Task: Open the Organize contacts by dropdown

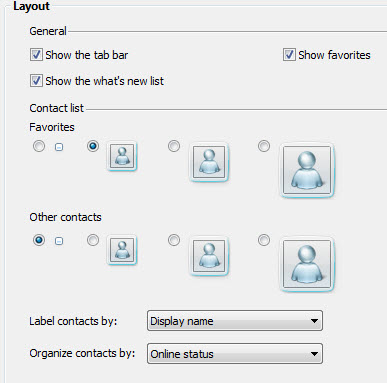Action: [x=235, y=354]
